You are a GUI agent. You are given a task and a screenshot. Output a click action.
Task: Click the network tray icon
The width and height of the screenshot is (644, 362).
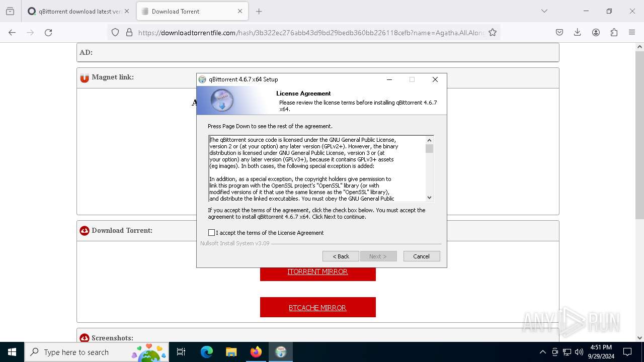coord(567,352)
